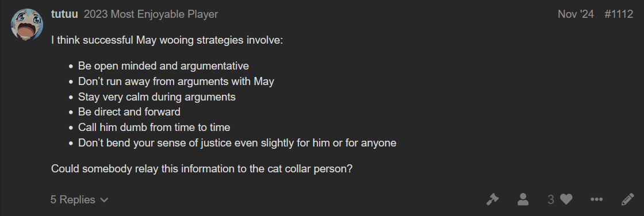Click the 'Stay very calm during arguments' line
Image resolution: width=644 pixels, height=216 pixels.
[157, 97]
